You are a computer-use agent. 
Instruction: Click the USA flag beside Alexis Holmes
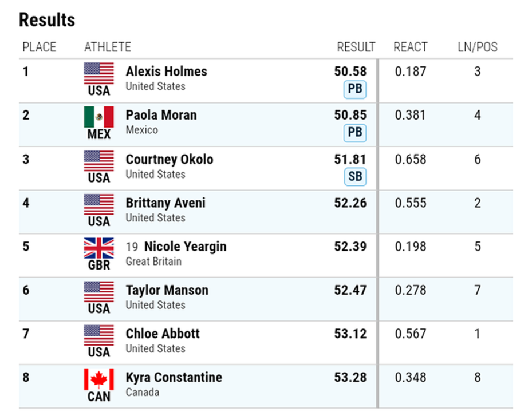(99, 73)
